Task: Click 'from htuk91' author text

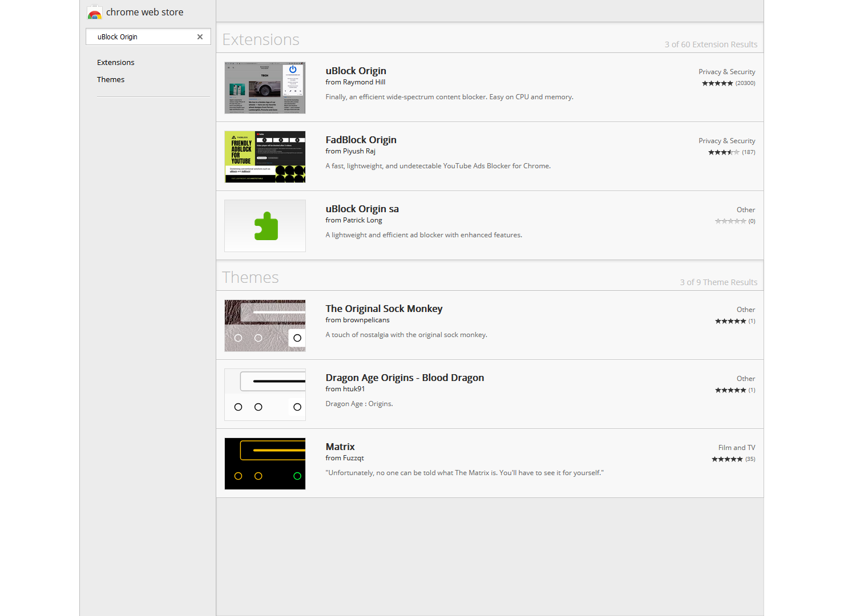Action: coord(345,389)
